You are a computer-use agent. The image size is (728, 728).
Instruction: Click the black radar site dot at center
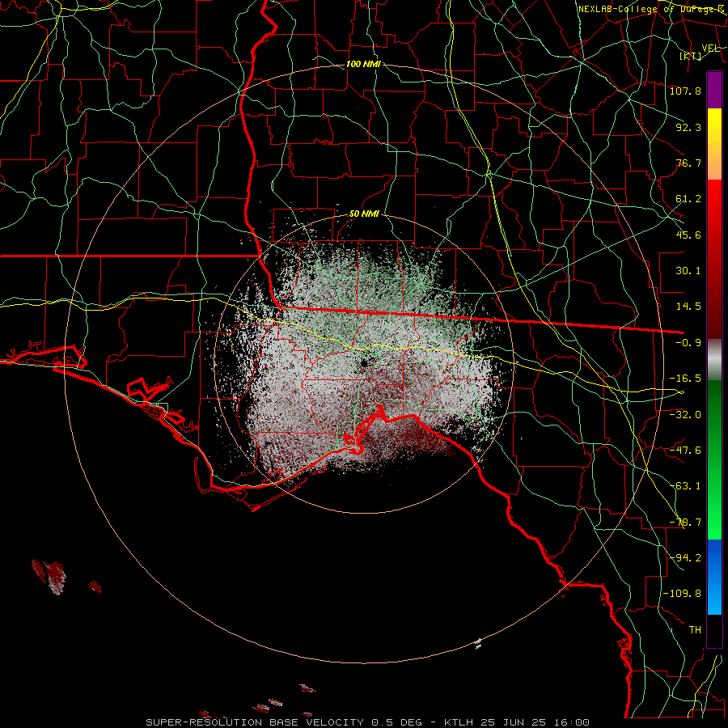tap(365, 362)
